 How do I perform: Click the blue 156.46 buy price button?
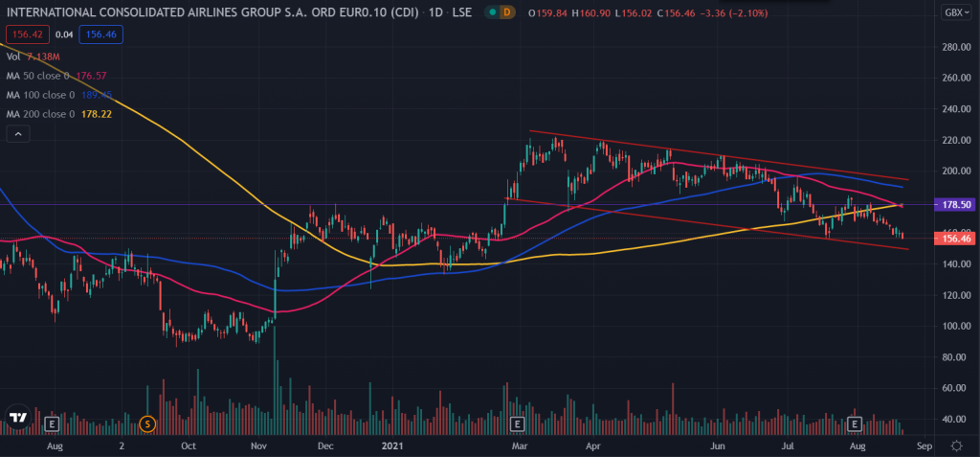[101, 34]
